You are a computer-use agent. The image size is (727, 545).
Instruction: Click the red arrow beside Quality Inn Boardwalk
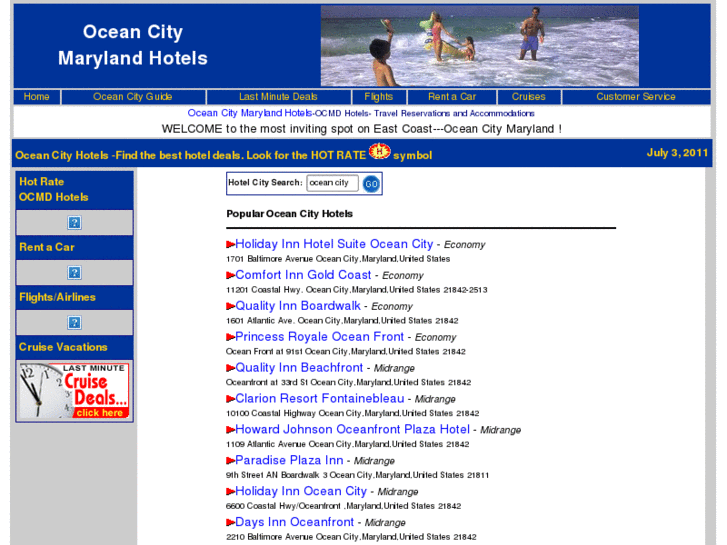tap(230, 306)
